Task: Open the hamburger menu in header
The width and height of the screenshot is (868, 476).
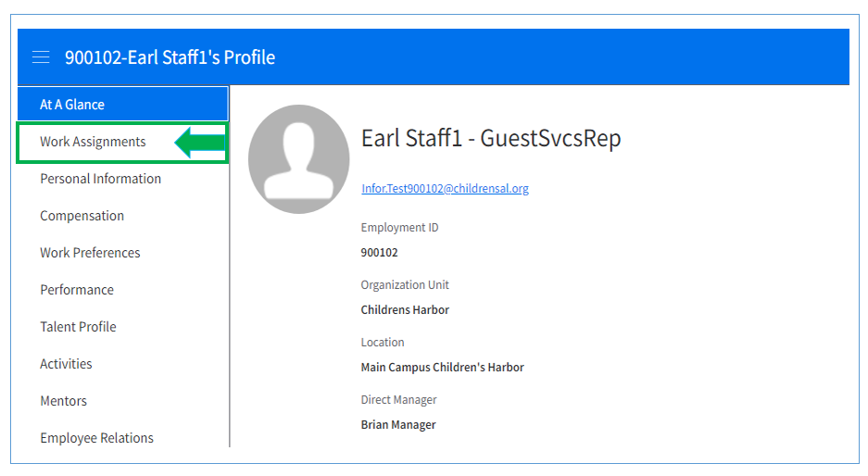Action: click(x=41, y=57)
